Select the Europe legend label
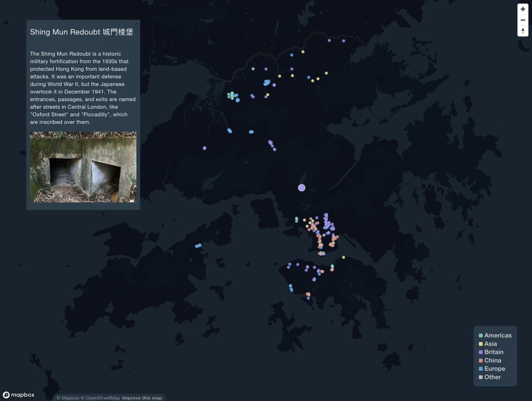Screen dimensions: 532x401 pos(495,369)
